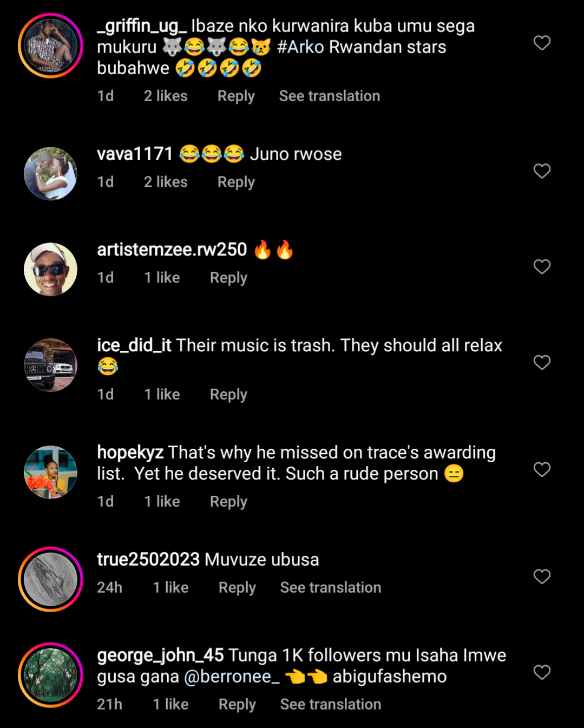Viewport: 584px width, 728px height.
Task: Like george_john_45's comment with the heart
Action: pos(542,672)
